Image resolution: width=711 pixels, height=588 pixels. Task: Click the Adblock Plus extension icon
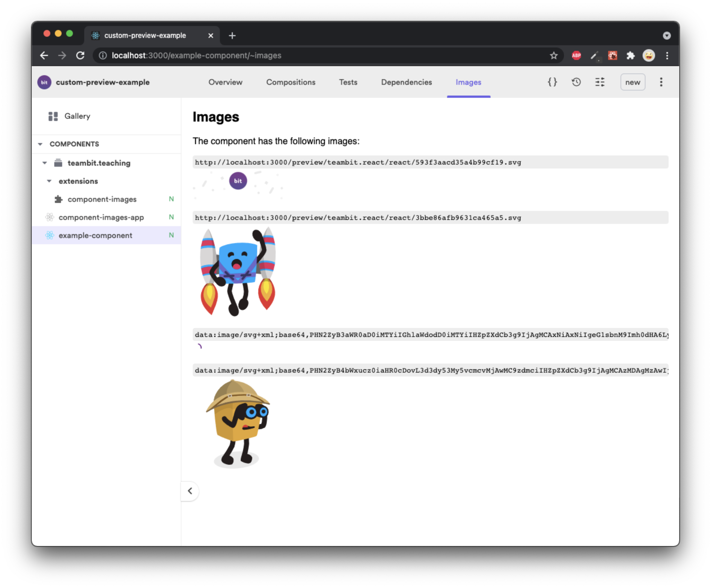click(576, 55)
